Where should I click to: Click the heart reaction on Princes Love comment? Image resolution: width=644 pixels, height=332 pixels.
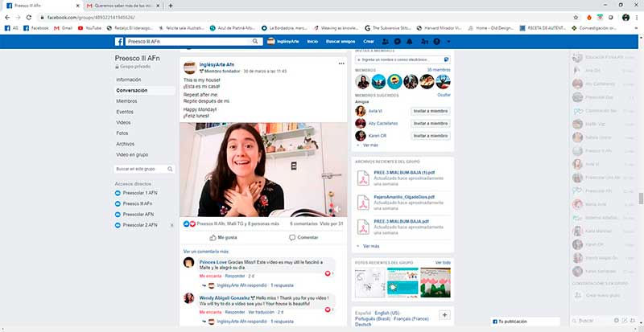point(328,273)
